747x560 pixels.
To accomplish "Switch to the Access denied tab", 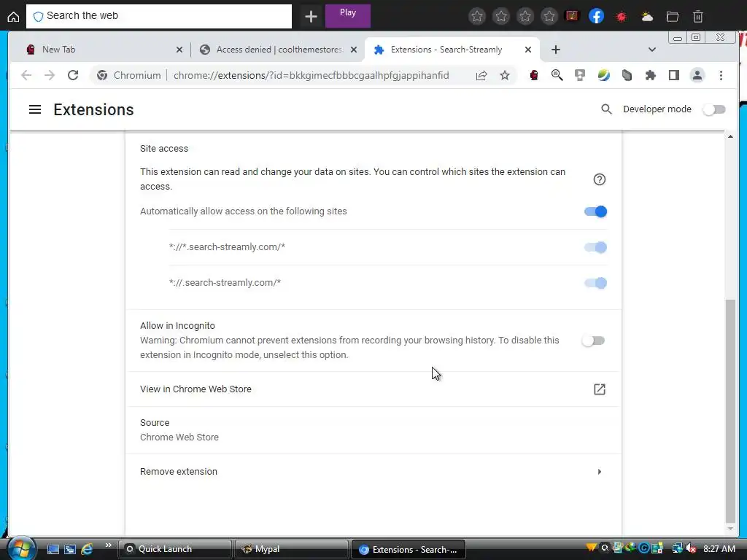I will [279, 50].
